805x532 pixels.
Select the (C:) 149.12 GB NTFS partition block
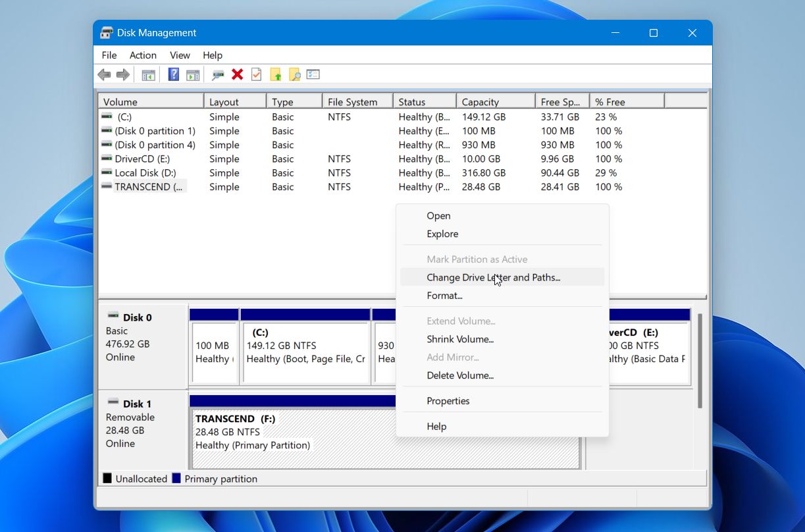click(305, 346)
